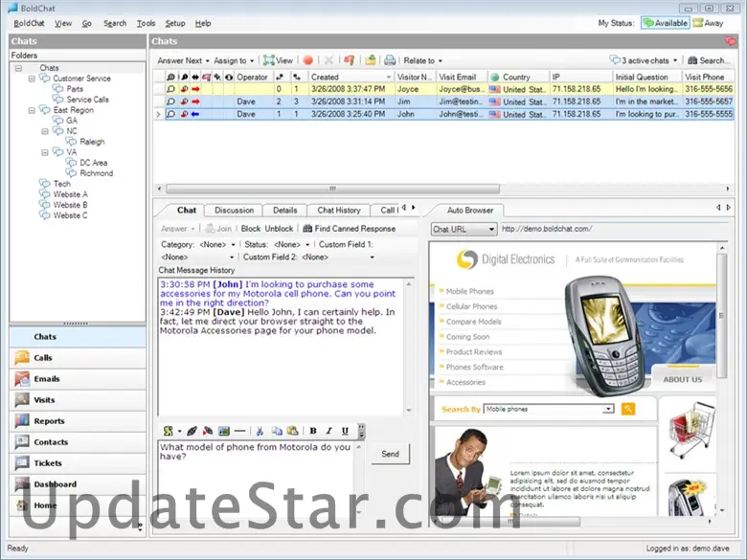The image size is (747, 560).
Task: Click the Search button in Chats toolbar
Action: (x=709, y=60)
